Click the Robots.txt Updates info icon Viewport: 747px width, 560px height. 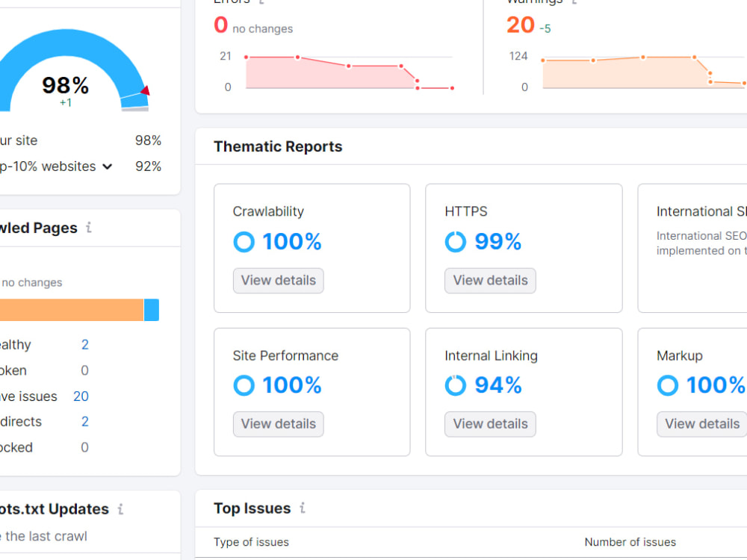120,509
